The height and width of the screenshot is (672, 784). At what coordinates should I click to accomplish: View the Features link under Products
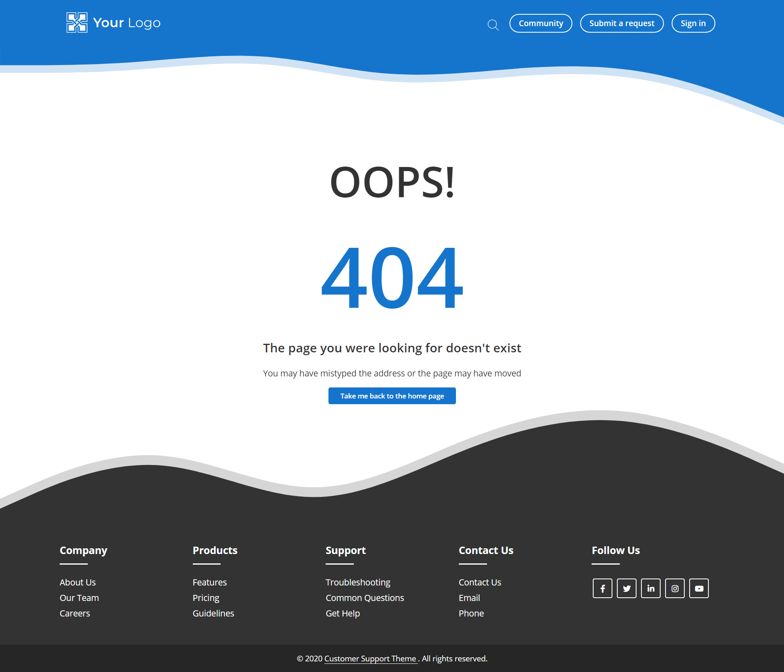(x=210, y=582)
